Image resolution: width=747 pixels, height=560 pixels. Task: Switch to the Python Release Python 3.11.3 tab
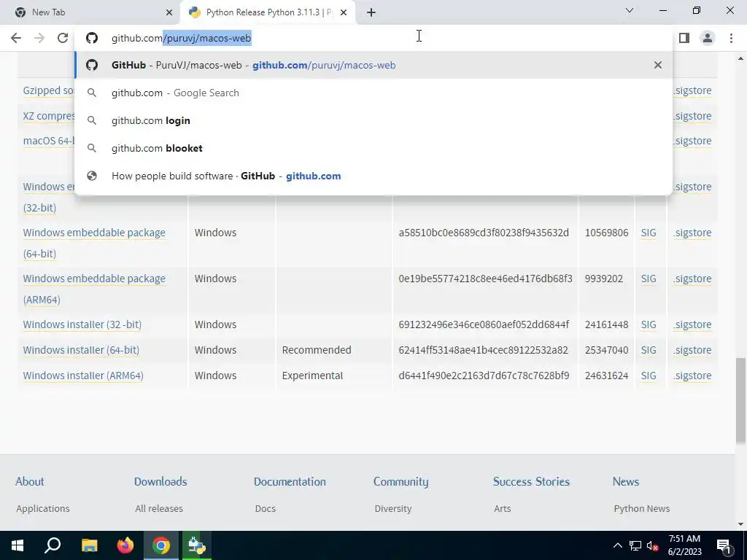[268, 12]
